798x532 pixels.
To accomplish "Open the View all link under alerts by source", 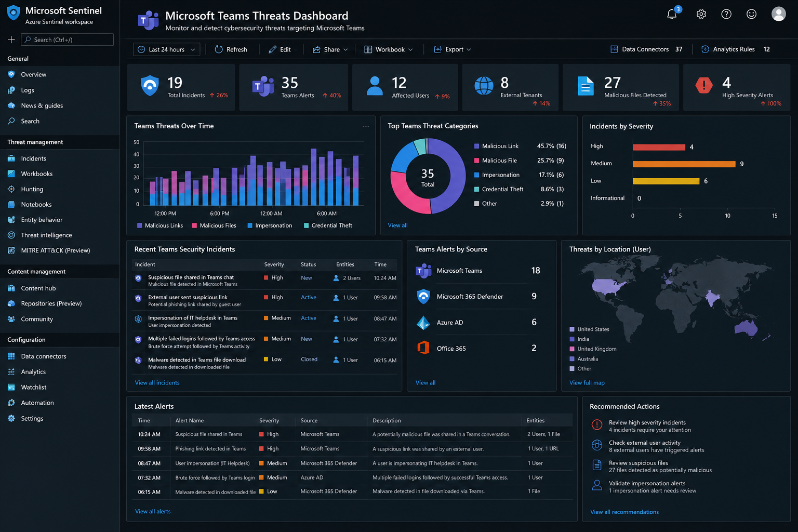I will point(425,383).
